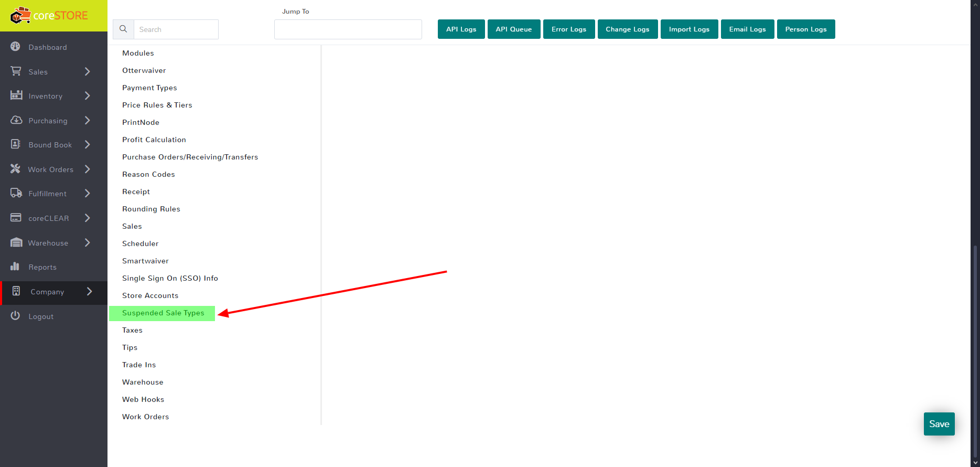980x467 pixels.
Task: Expand the Purchasing menu chevron
Action: 88,120
